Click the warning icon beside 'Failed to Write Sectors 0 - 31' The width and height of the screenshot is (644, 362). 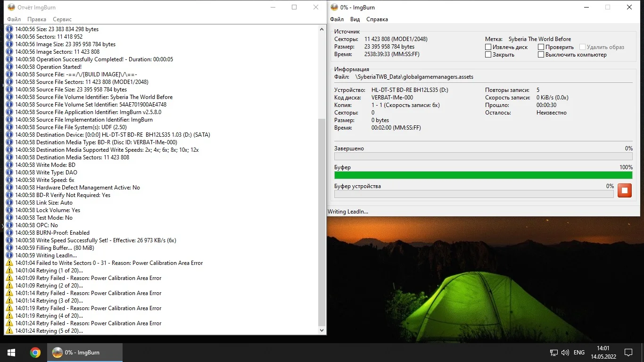click(9, 263)
